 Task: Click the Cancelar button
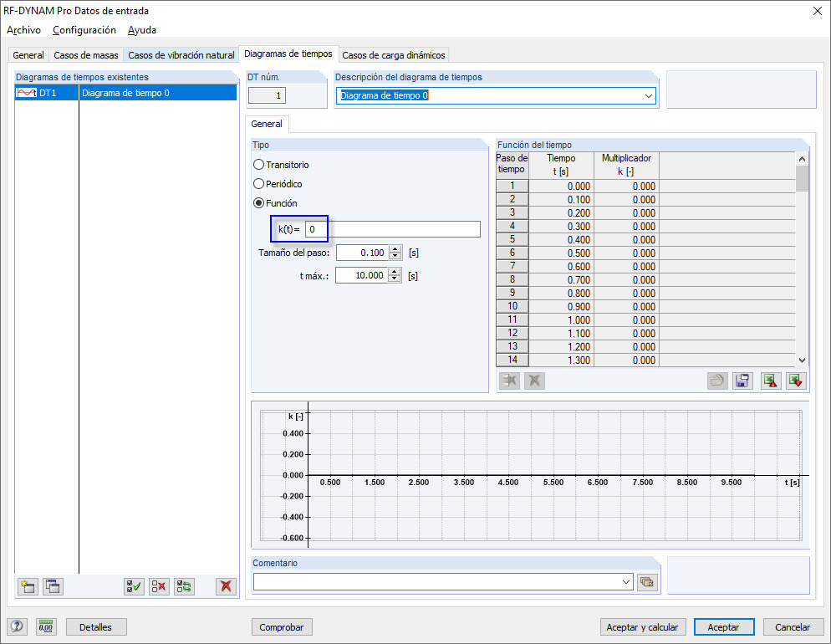793,627
